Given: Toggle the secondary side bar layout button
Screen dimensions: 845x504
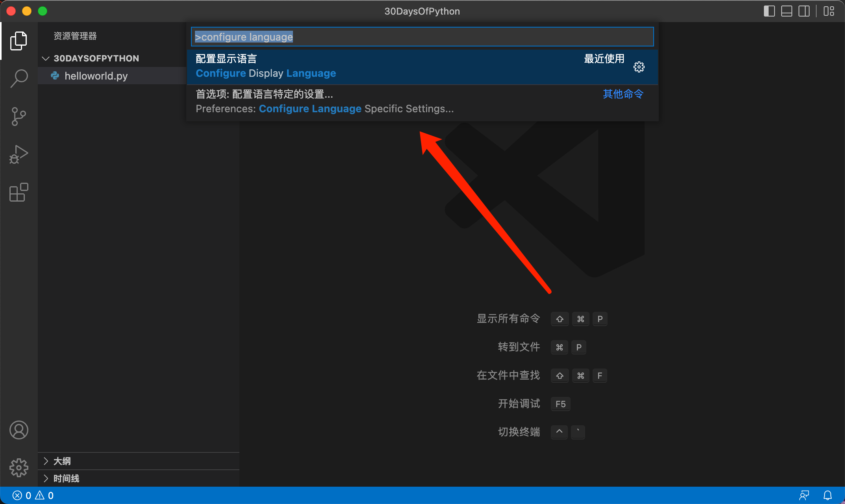Looking at the screenshot, I should click(x=804, y=11).
